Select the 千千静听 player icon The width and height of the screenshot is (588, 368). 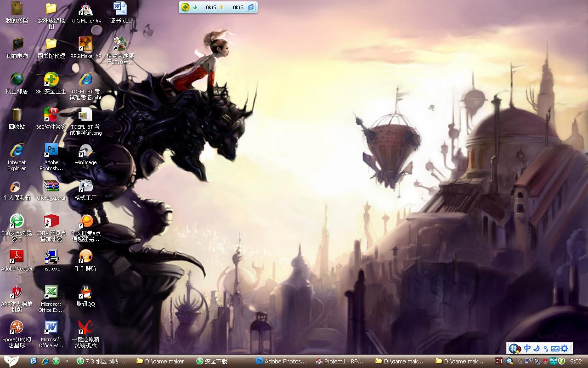click(85, 260)
